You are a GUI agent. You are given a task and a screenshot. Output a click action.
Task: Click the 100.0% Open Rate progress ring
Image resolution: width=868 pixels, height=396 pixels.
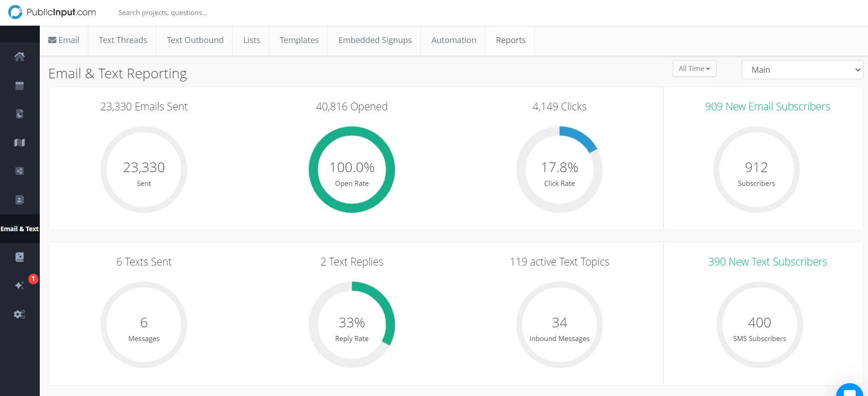click(x=352, y=170)
